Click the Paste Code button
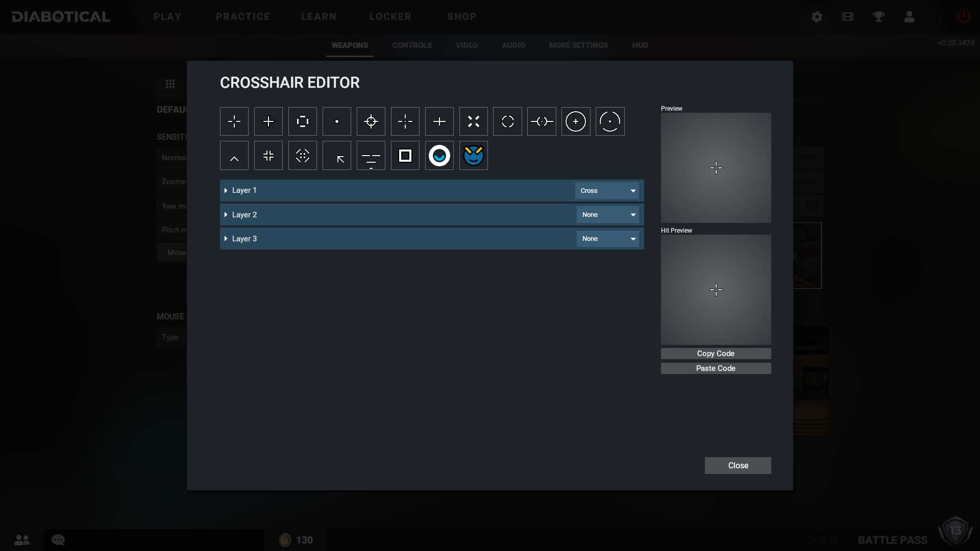Screen dimensions: 980x551 [x=716, y=368]
